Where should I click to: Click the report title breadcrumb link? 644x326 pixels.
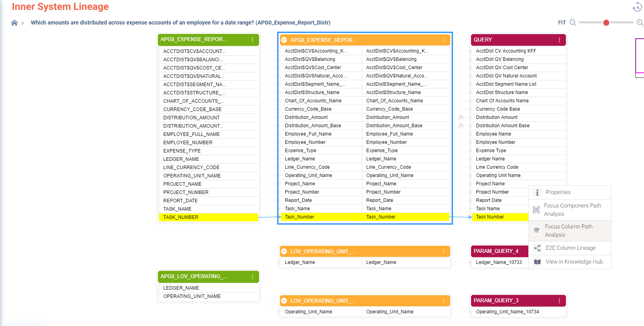point(180,23)
